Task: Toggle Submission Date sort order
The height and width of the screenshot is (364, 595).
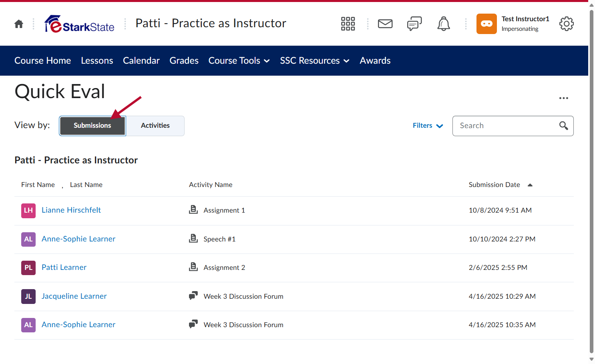Action: (501, 185)
